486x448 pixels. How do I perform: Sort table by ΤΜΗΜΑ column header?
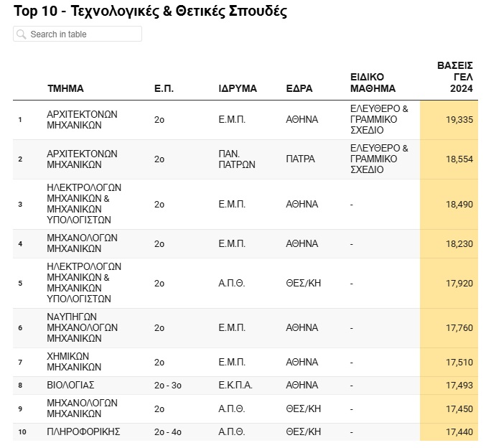[x=65, y=89]
